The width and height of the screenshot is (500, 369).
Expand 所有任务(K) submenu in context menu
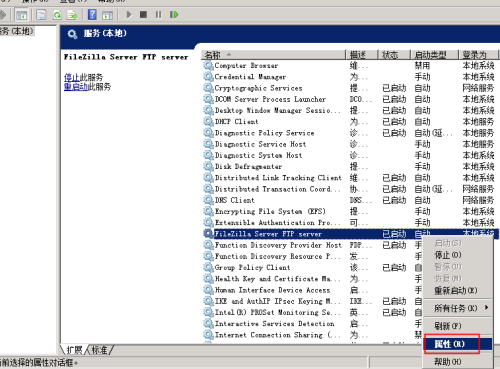tap(457, 308)
